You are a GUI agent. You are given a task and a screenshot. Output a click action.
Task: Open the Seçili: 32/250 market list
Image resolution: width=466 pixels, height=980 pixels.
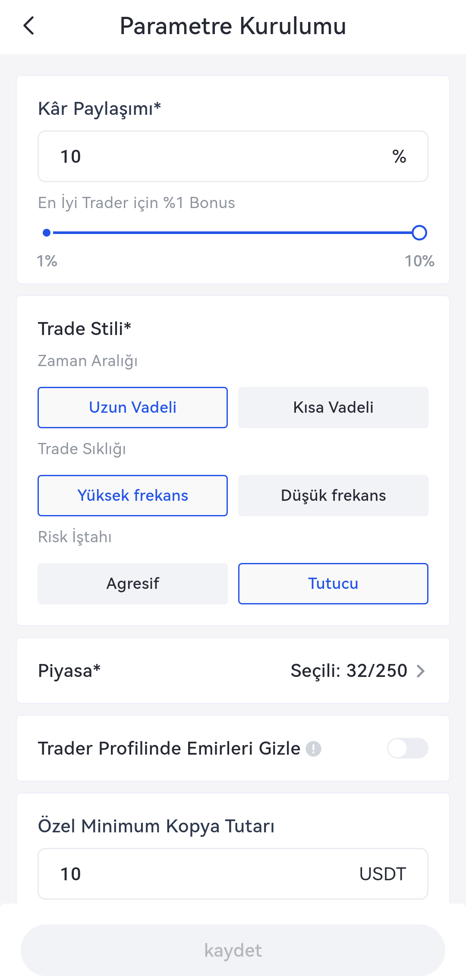point(349,671)
